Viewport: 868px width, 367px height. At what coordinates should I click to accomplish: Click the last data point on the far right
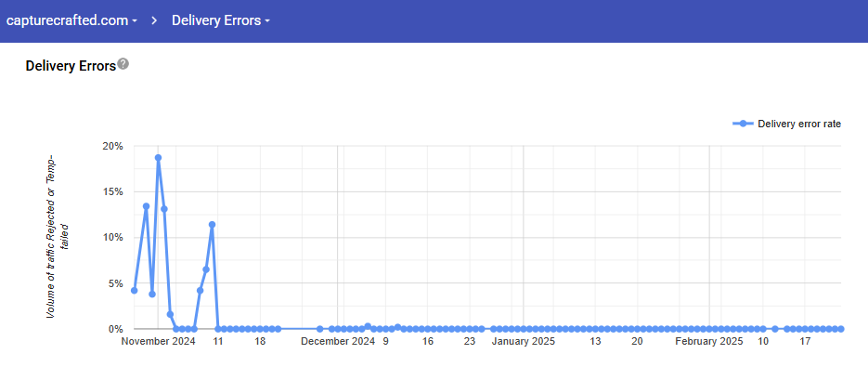(841, 329)
